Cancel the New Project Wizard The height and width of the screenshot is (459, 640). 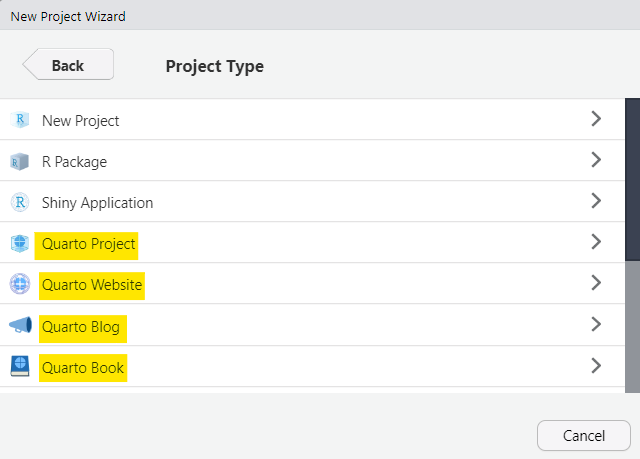click(x=584, y=436)
